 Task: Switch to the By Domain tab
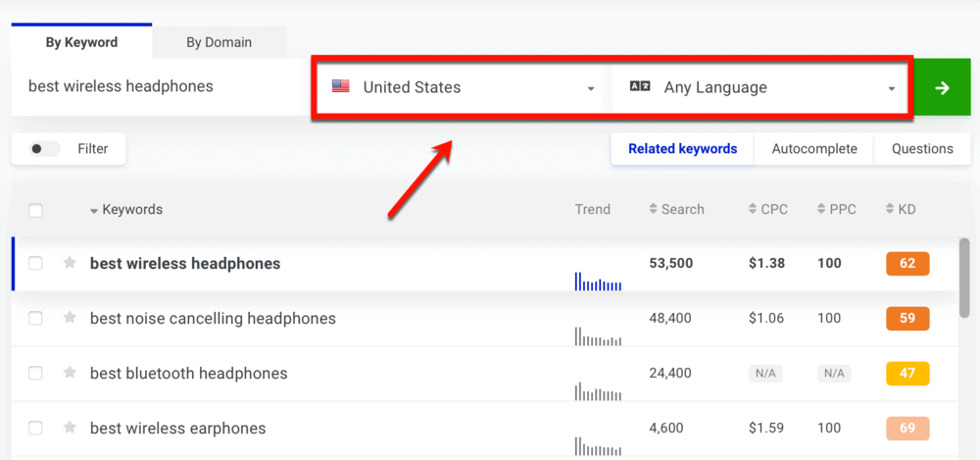[x=220, y=42]
